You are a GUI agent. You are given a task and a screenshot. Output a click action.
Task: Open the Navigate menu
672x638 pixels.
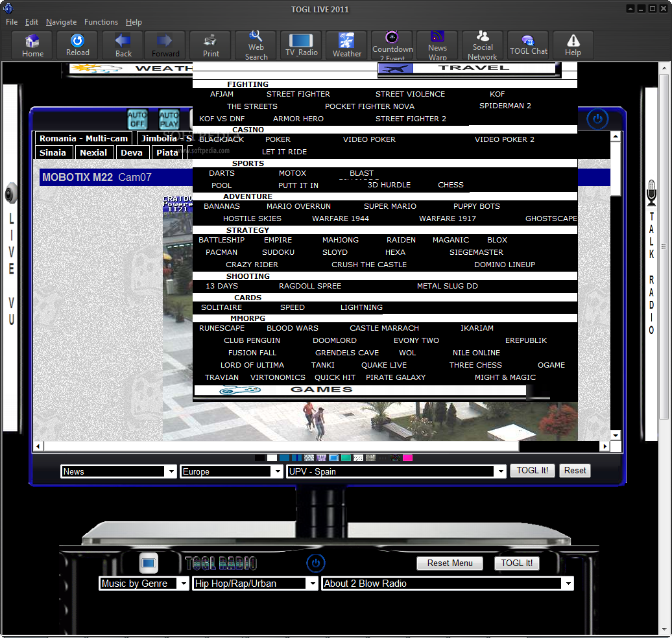pos(61,22)
